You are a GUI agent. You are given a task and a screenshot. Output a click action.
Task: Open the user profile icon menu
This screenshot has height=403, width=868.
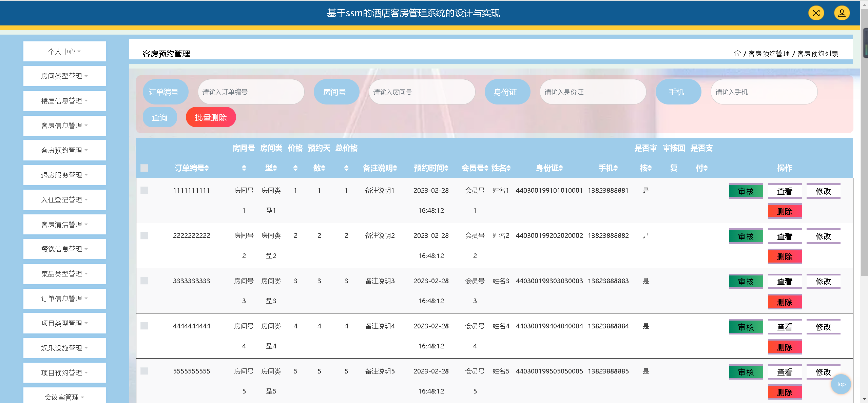click(842, 13)
